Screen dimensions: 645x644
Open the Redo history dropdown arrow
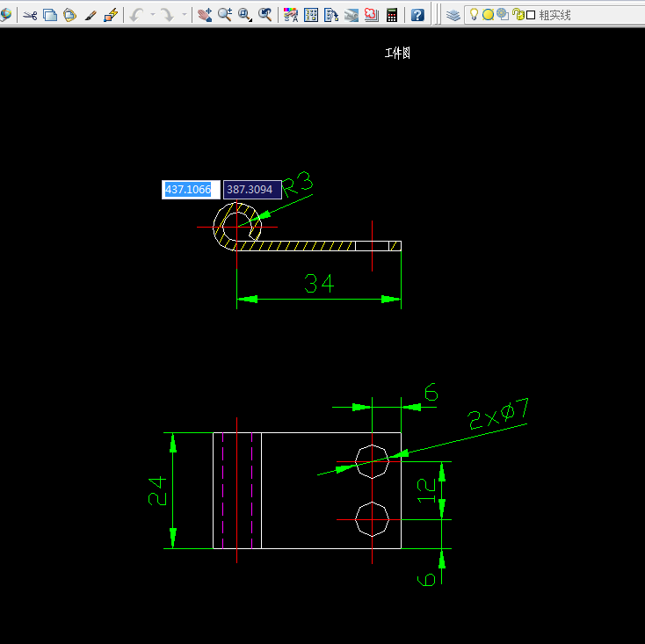coord(185,15)
